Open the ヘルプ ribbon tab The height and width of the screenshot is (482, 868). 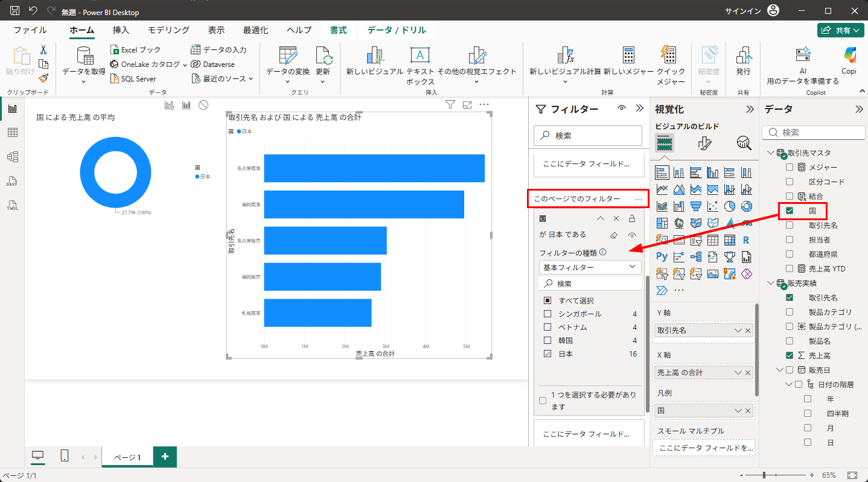(x=299, y=30)
